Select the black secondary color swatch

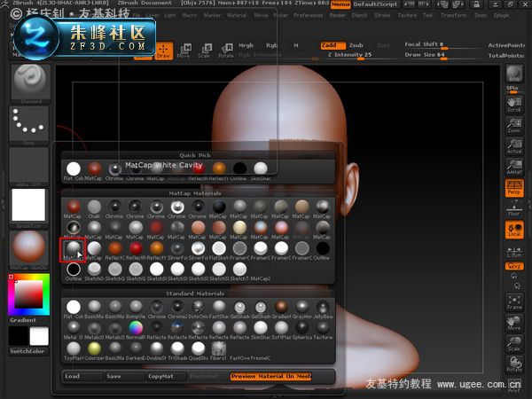click(18, 335)
